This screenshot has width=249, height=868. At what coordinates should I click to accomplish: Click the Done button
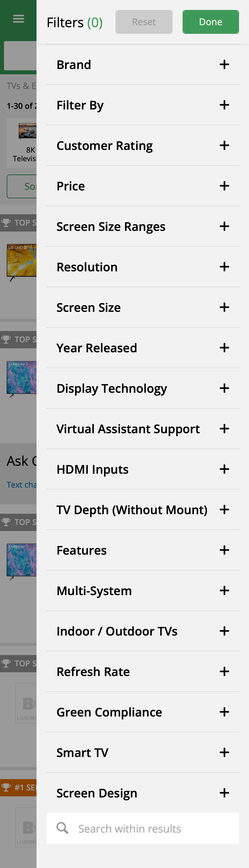pyautogui.click(x=210, y=22)
